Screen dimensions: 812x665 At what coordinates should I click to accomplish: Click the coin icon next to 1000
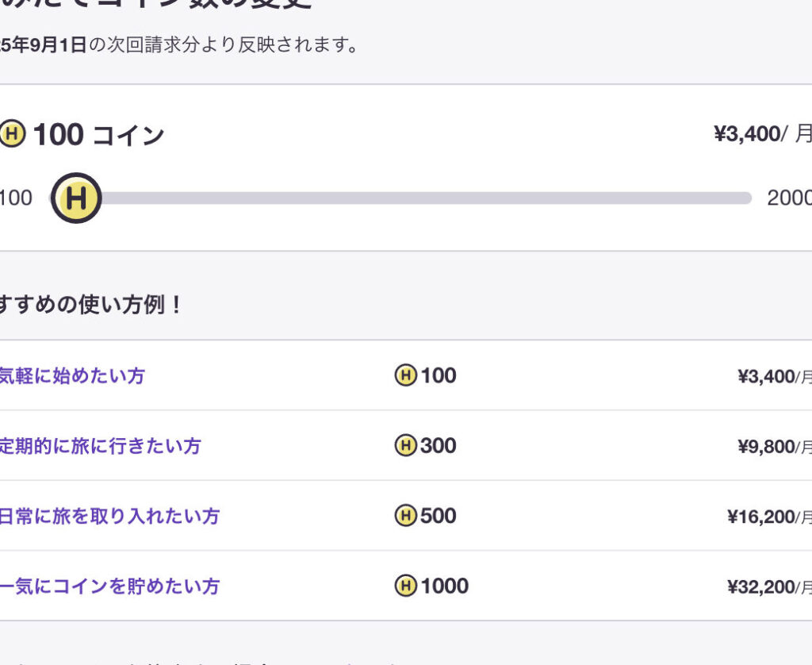point(406,586)
